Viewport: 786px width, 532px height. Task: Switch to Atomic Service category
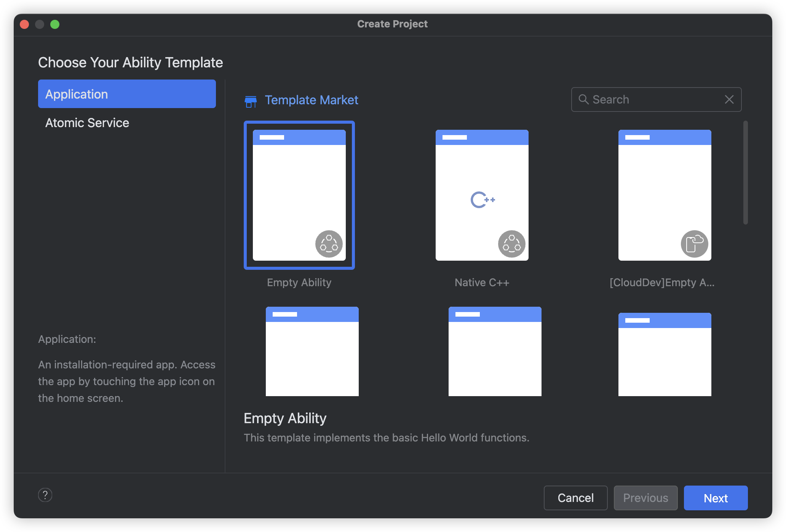87,123
